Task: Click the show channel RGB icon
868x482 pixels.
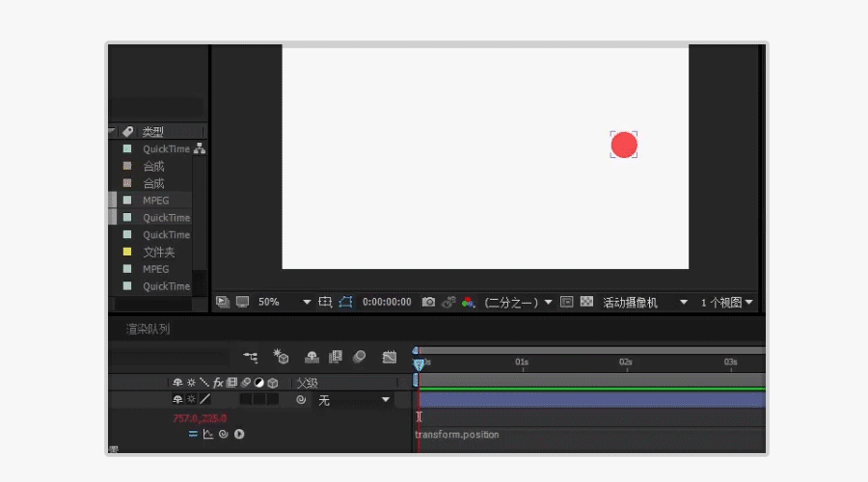Action: tap(469, 302)
